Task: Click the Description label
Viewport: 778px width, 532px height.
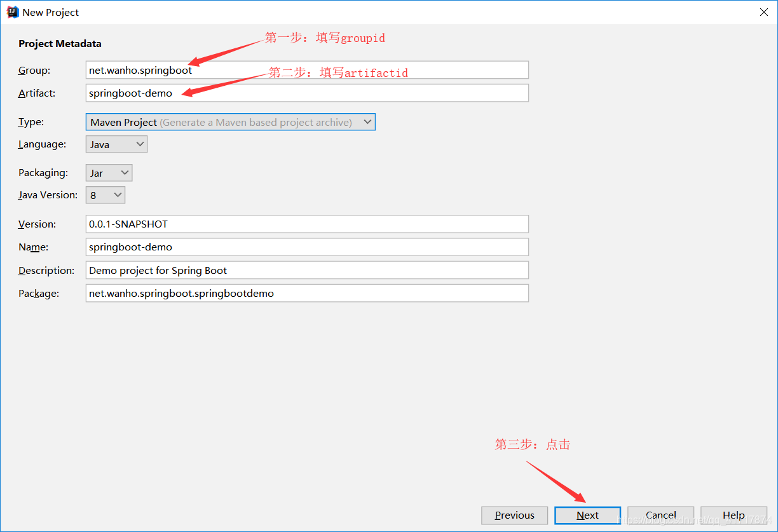Action: pos(46,271)
